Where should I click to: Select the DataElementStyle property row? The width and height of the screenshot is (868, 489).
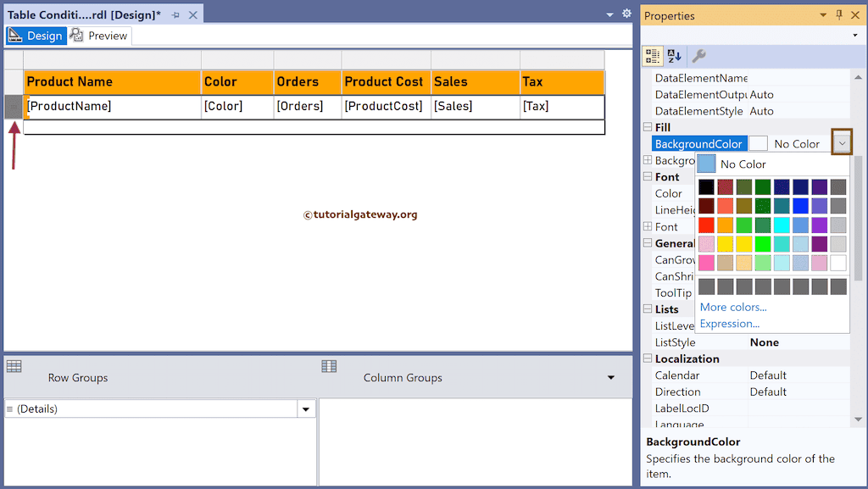tap(751, 111)
